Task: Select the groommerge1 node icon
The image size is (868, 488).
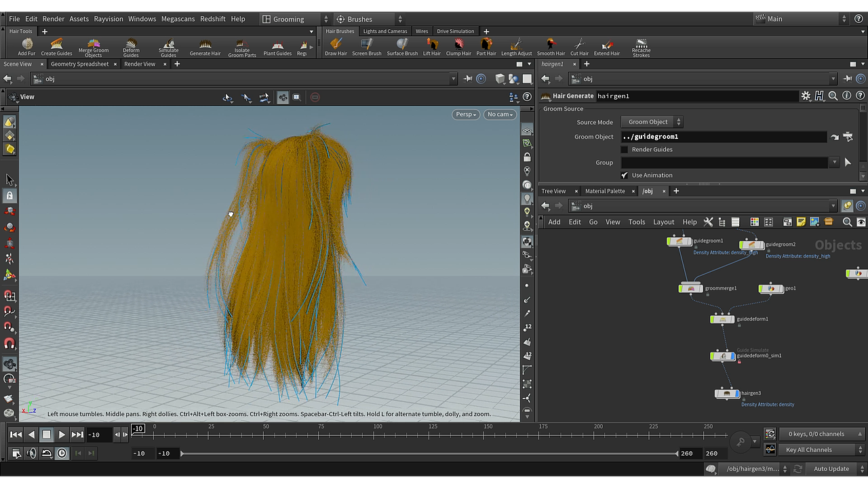Action: tap(691, 289)
